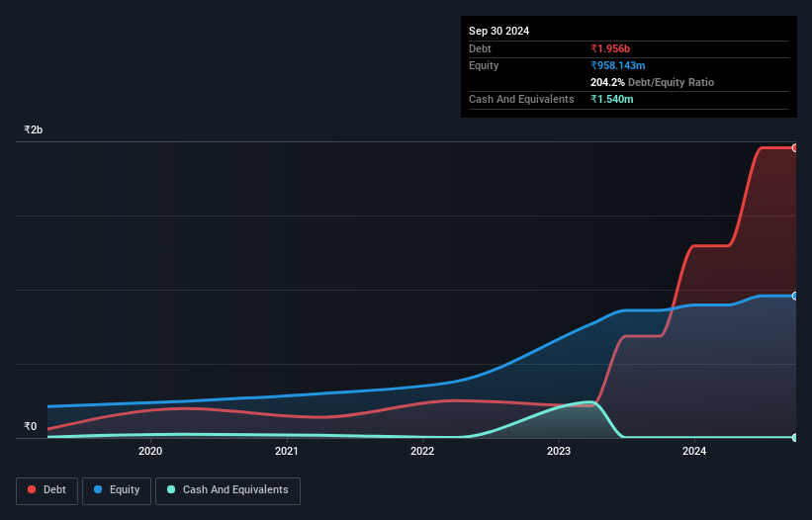Toggle Cash And Equivalents legend button

pyautogui.click(x=227, y=490)
